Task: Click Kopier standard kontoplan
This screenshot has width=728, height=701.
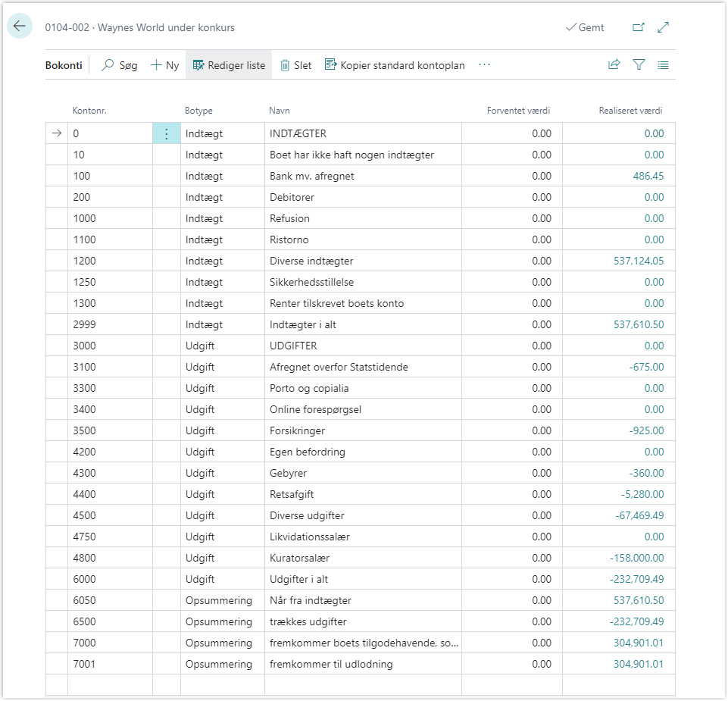Action: [395, 65]
